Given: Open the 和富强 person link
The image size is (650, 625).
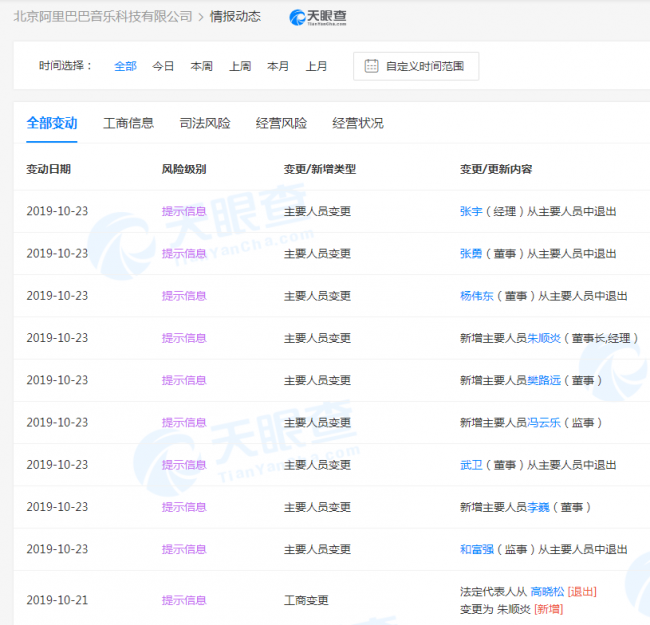Looking at the screenshot, I should tap(477, 550).
